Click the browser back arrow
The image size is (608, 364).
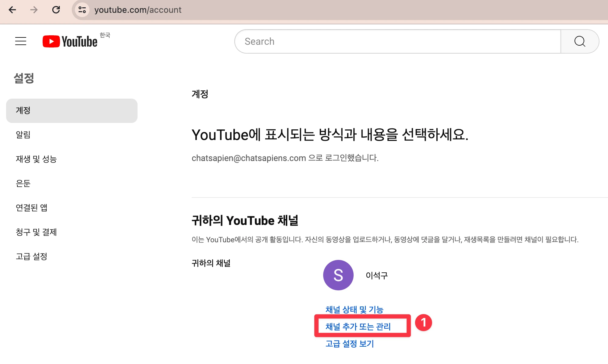click(12, 10)
